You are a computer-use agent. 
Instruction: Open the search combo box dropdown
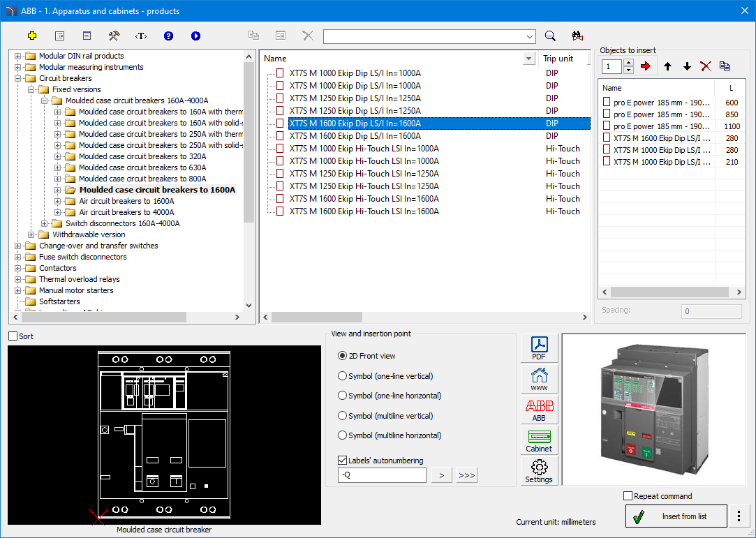(530, 36)
